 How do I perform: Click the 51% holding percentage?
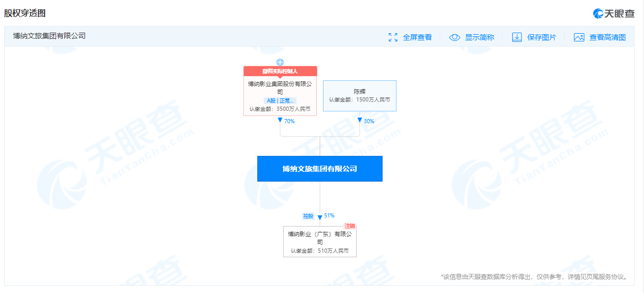click(x=329, y=215)
